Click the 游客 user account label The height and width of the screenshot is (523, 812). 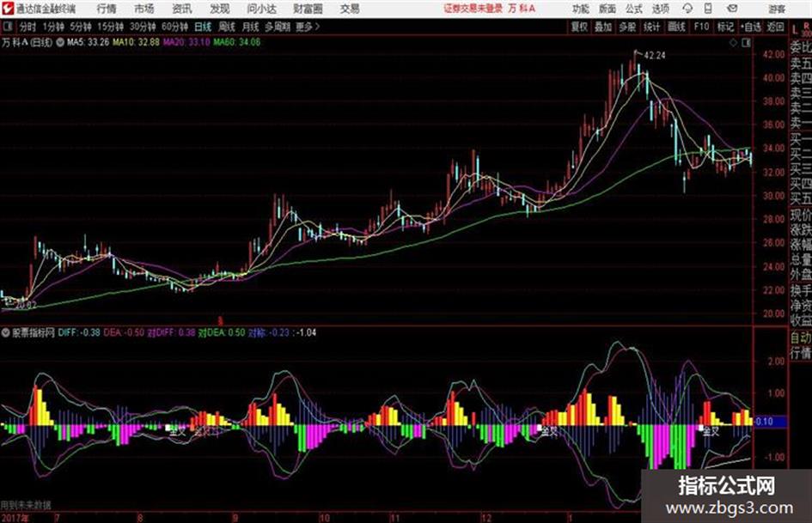777,9
